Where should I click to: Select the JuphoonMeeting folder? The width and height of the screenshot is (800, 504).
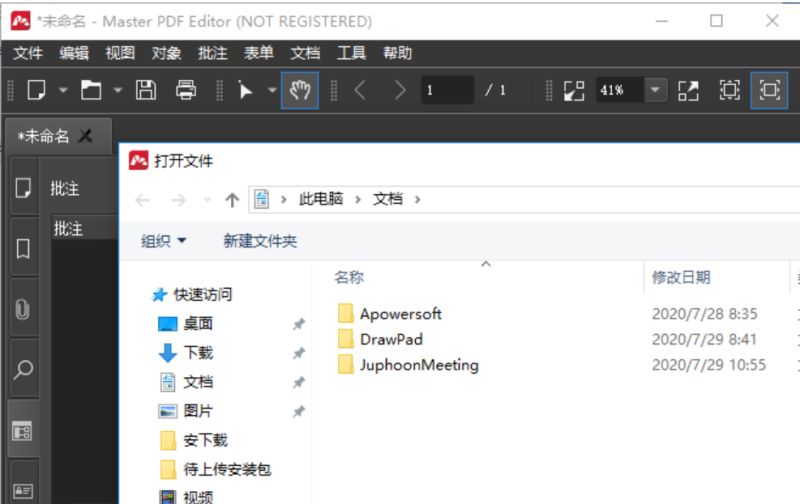tap(419, 365)
